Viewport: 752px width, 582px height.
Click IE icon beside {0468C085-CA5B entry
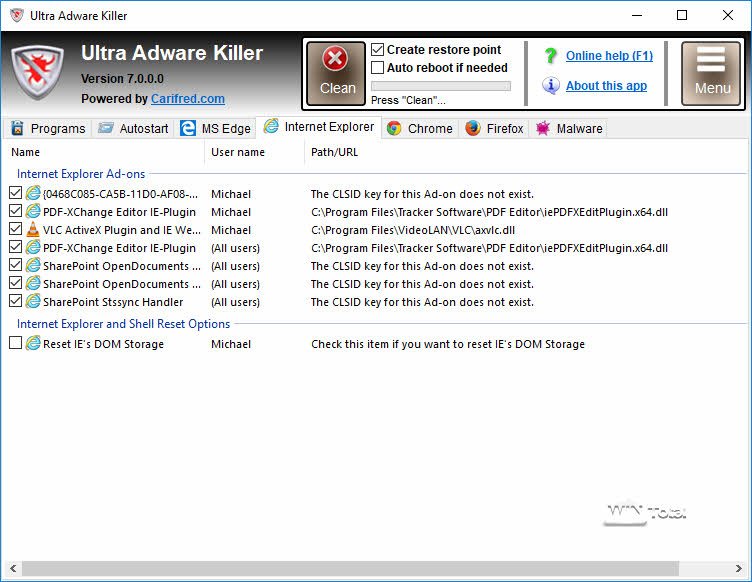33,193
